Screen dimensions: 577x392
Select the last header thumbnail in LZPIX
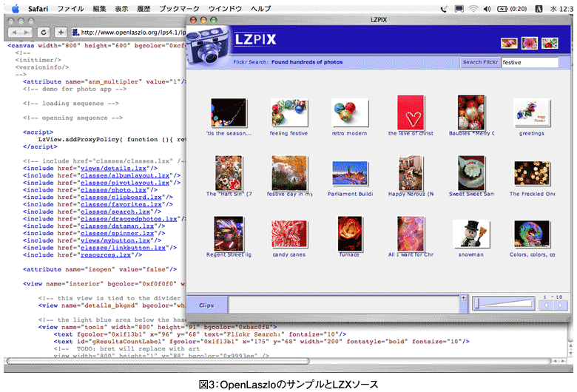[550, 43]
